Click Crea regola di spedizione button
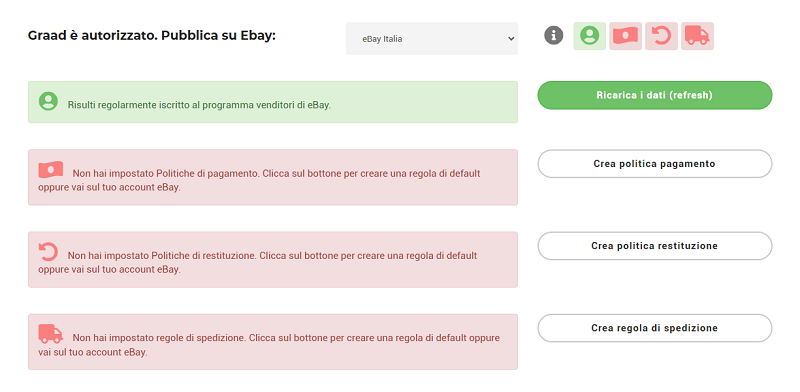800x392 pixels. tap(655, 328)
